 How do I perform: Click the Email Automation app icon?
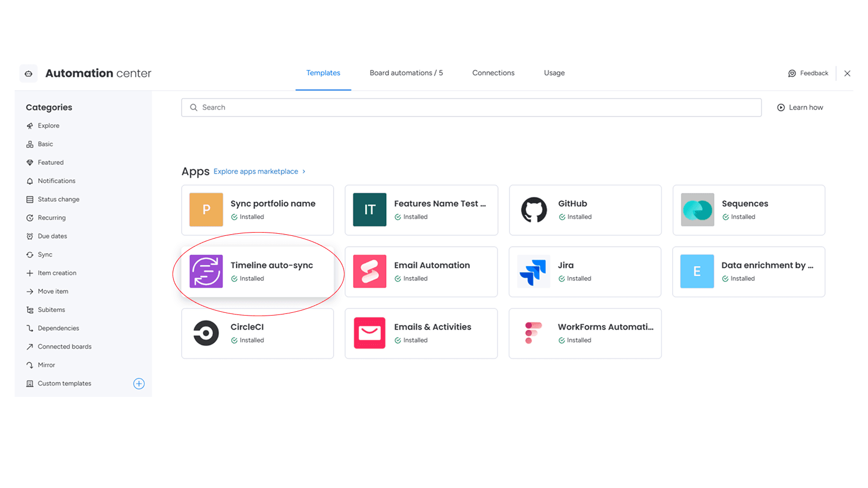click(369, 272)
